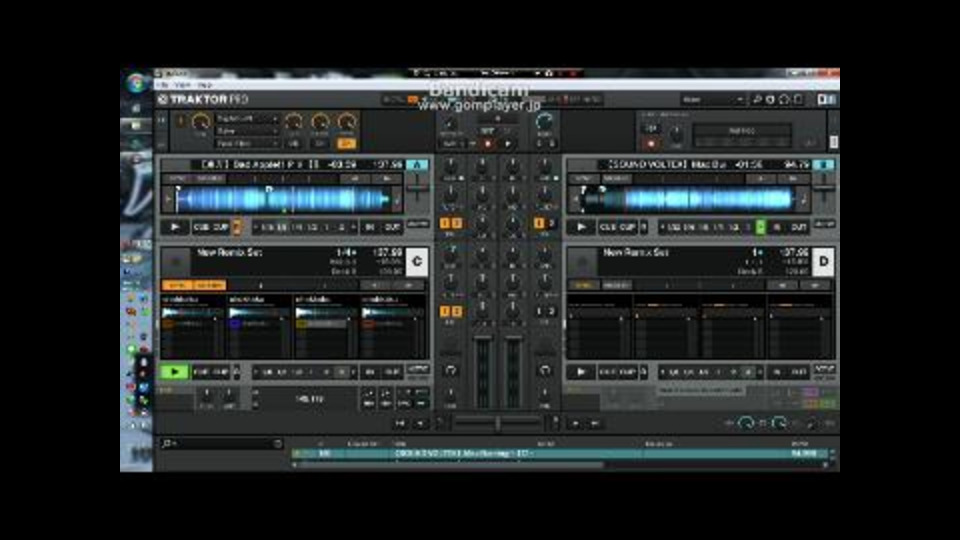The height and width of the screenshot is (540, 960).
Task: Click the FX dry/wet knob
Action: [x=200, y=122]
